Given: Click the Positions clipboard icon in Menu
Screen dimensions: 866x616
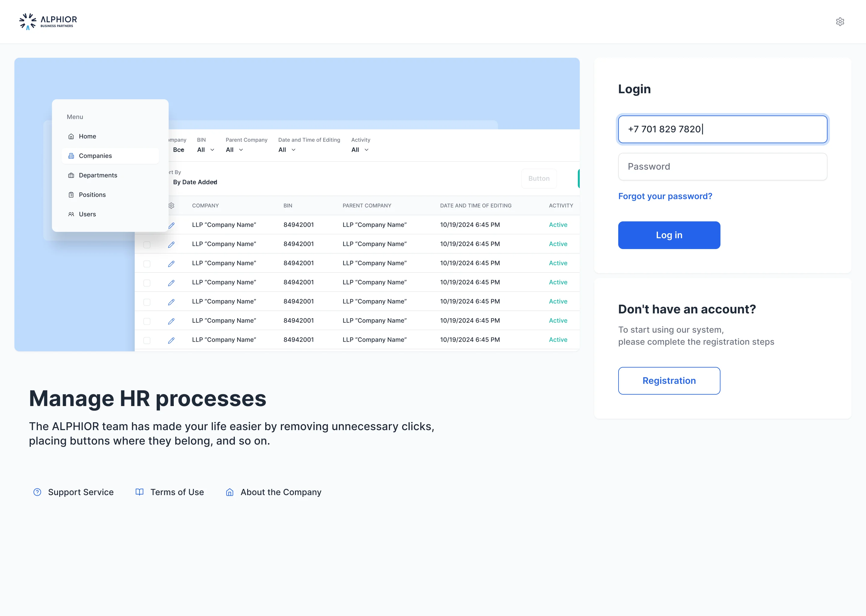Looking at the screenshot, I should pyautogui.click(x=71, y=195).
